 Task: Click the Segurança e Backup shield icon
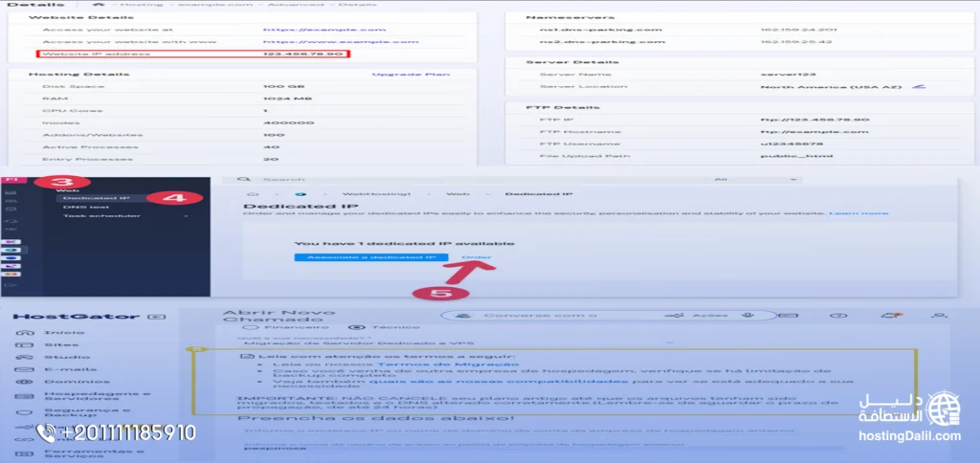[x=24, y=413]
